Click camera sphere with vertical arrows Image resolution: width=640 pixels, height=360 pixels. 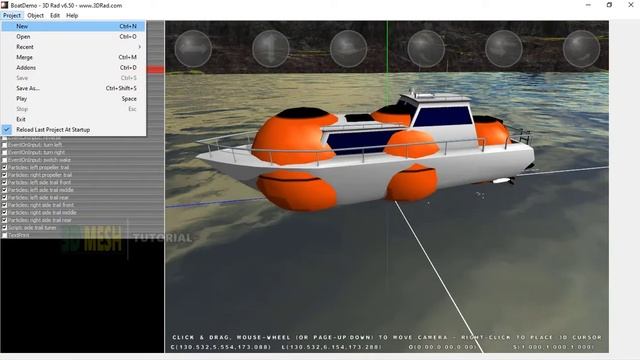click(271, 49)
